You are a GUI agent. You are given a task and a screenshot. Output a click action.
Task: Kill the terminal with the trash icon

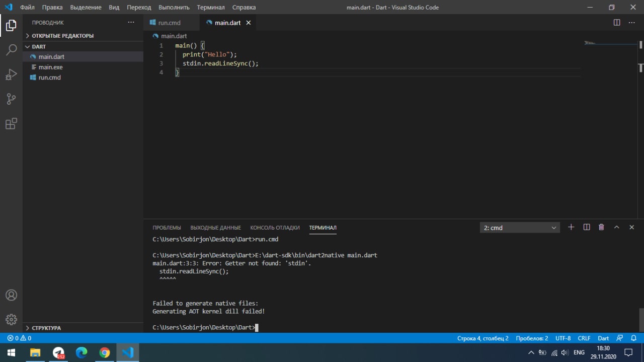601,227
